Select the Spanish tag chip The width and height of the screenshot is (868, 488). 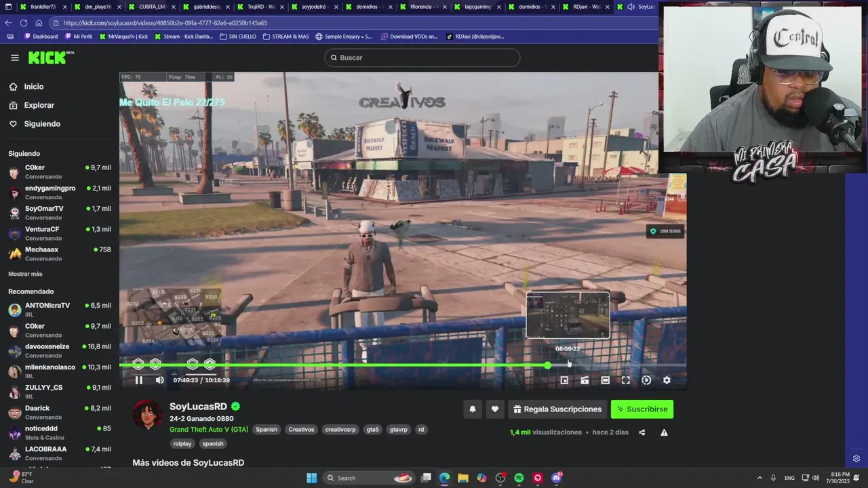coord(267,430)
